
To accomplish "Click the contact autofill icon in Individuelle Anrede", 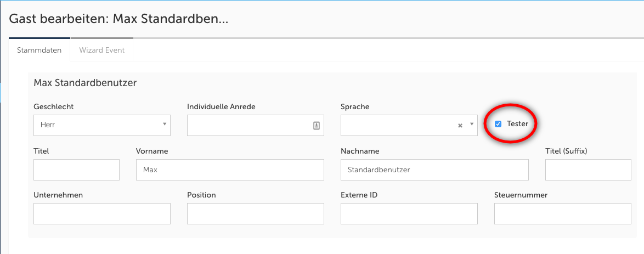I will pyautogui.click(x=316, y=125).
